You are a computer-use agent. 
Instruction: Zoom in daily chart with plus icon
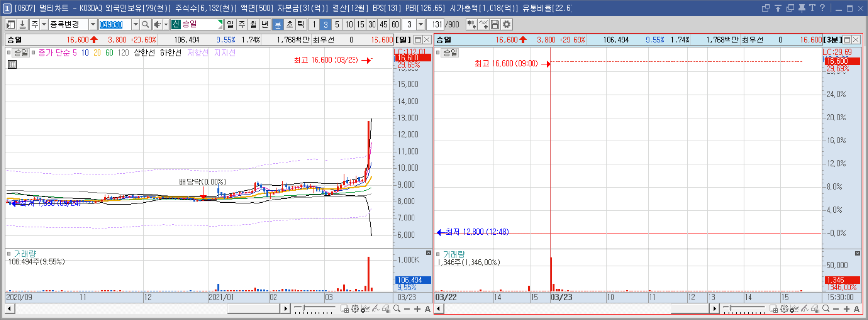[417, 309]
